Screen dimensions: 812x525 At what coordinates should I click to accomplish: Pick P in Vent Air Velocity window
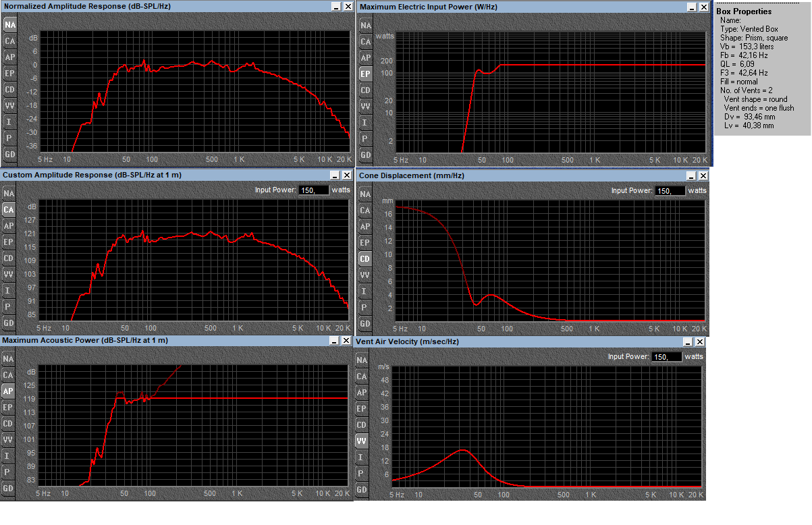coord(362,474)
